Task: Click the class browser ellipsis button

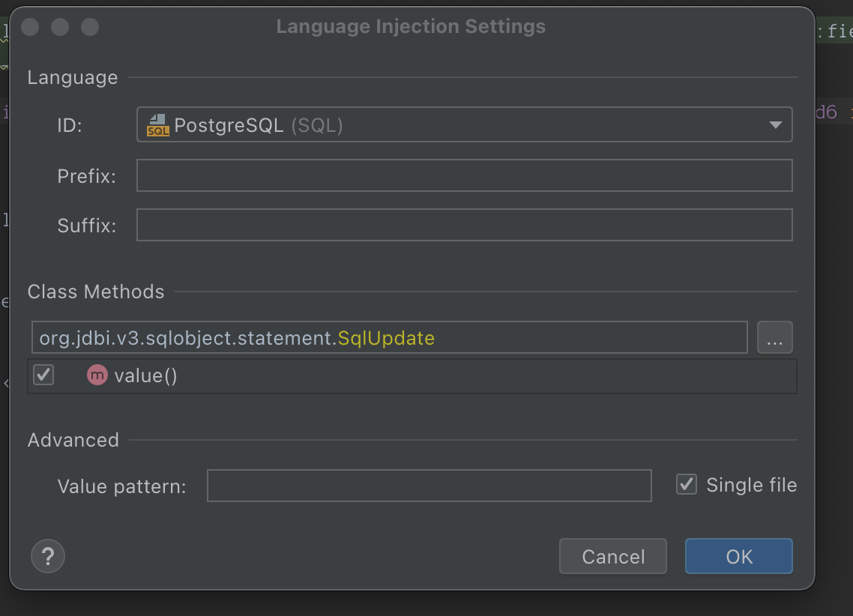Action: [x=774, y=337]
